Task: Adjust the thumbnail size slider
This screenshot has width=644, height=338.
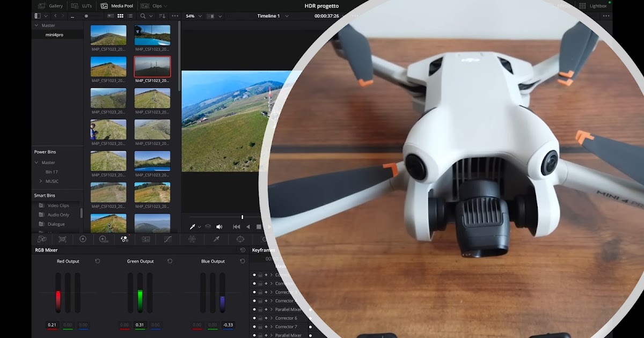Action: 86,16
